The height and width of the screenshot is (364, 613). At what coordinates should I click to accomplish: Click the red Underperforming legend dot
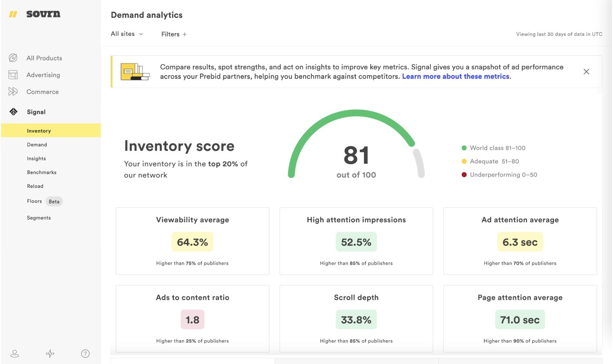[464, 174]
